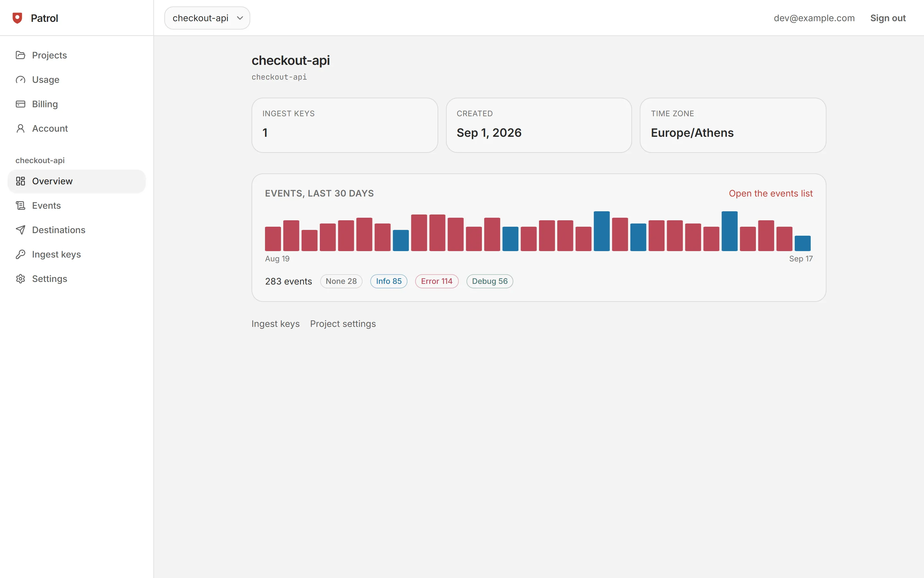Click the last blue bar at Sep 17
This screenshot has width=924, height=578.
[x=803, y=243]
